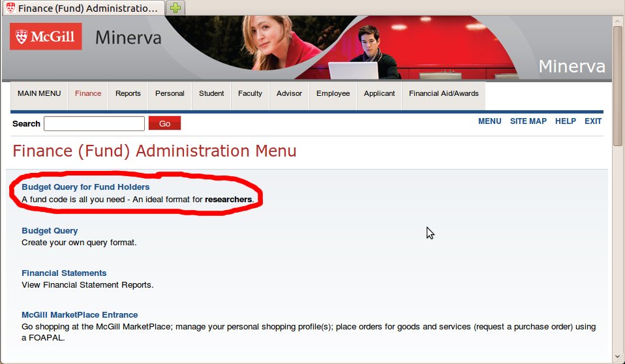Click the HELP link
625x364 pixels.
coord(565,121)
